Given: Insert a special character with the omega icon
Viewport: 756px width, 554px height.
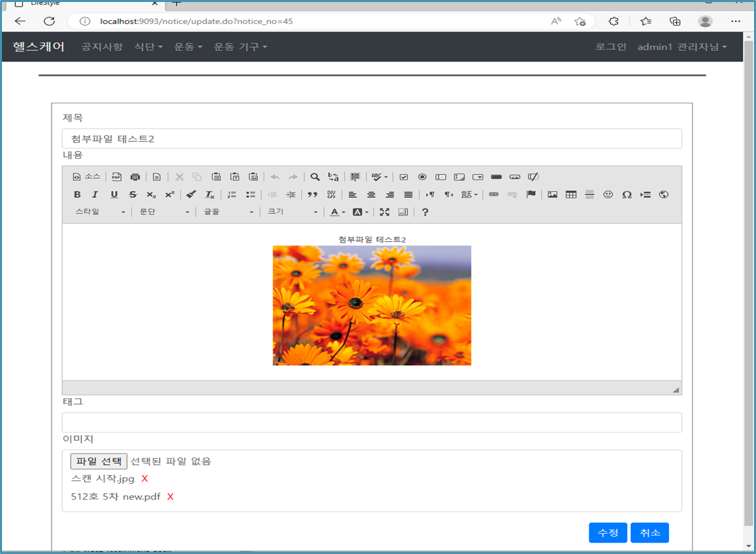Looking at the screenshot, I should coord(627,194).
